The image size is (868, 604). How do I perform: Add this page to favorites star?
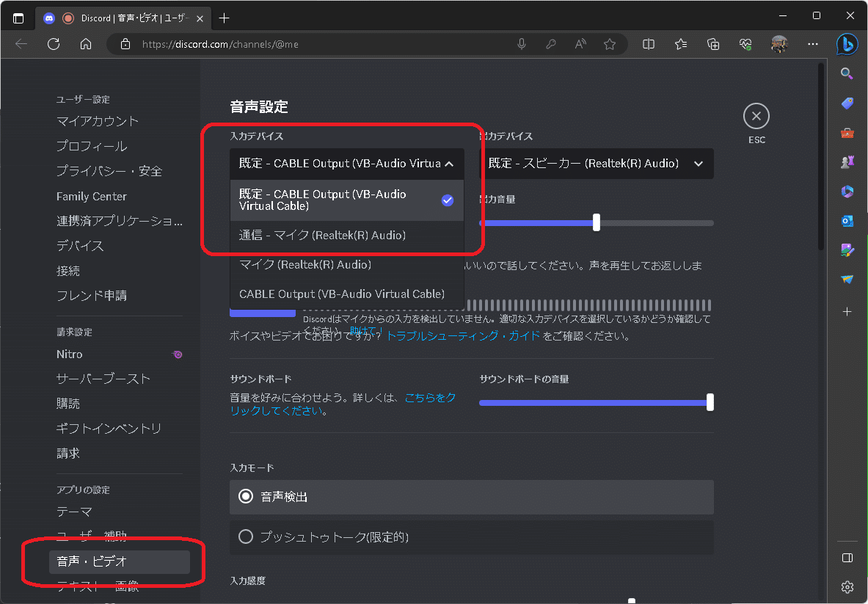[x=610, y=44]
